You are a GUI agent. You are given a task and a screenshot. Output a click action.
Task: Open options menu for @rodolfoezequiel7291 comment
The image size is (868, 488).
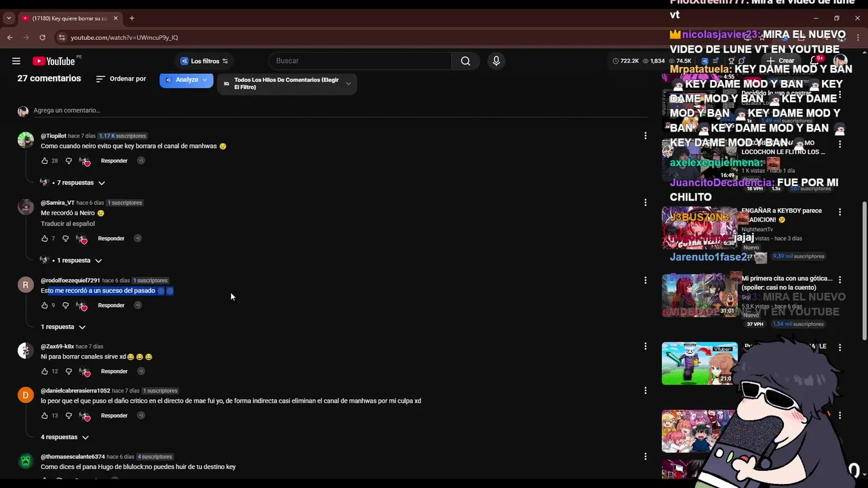[645, 280]
